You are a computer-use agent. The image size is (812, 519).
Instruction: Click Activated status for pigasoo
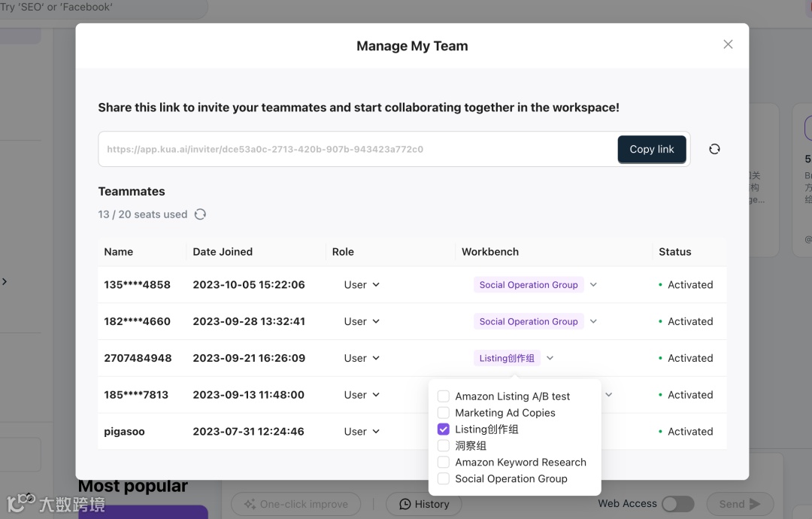point(690,432)
